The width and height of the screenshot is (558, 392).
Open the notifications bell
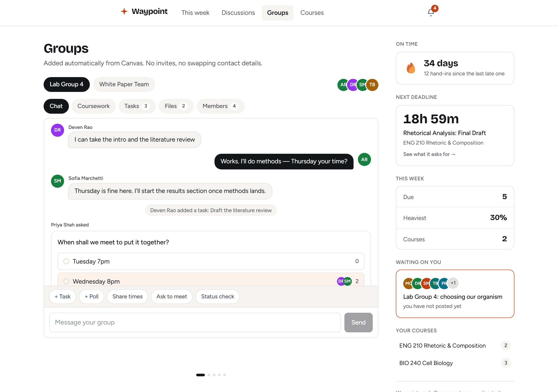(x=431, y=12)
